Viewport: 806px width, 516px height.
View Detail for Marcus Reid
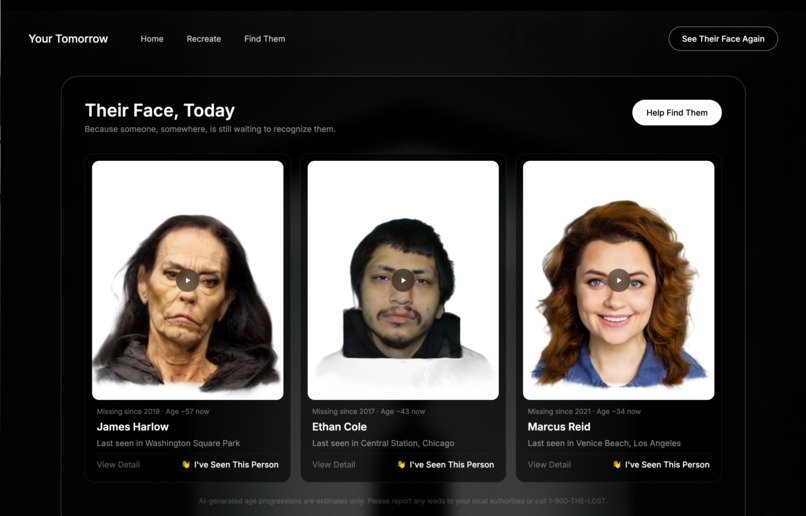pos(549,465)
